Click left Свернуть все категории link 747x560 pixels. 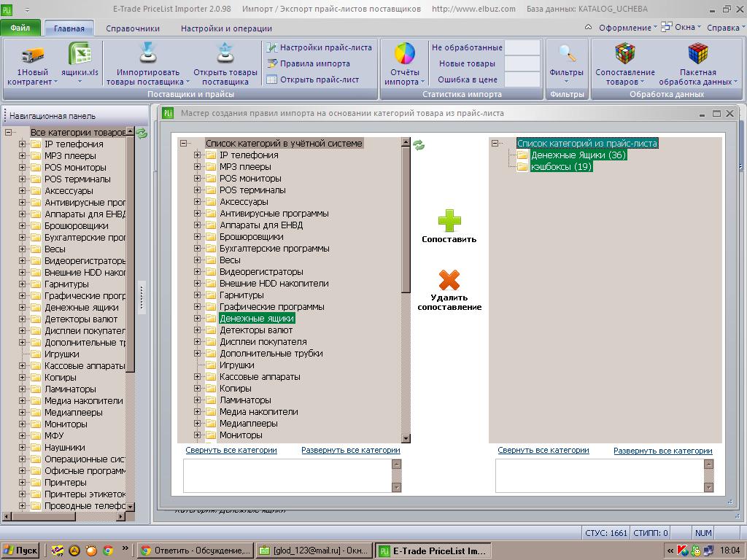point(231,450)
